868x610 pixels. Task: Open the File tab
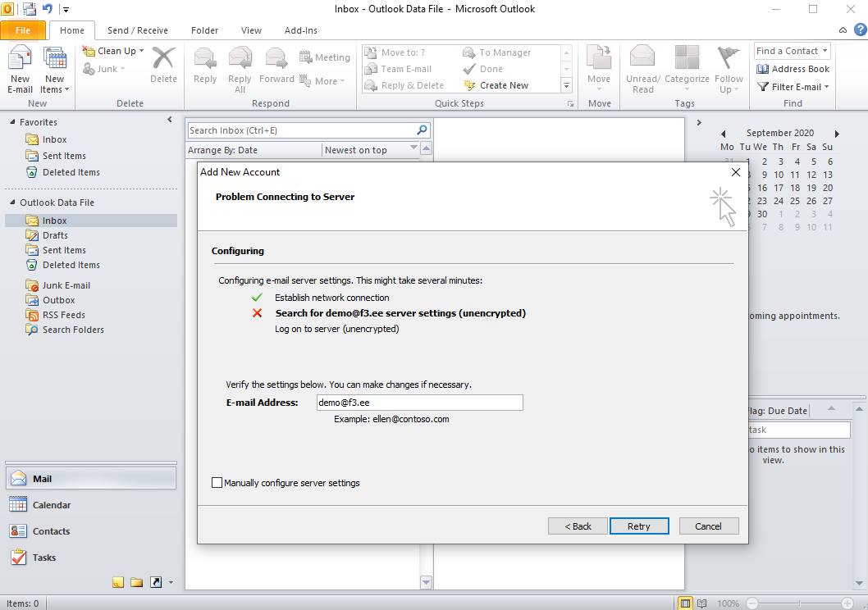point(23,30)
